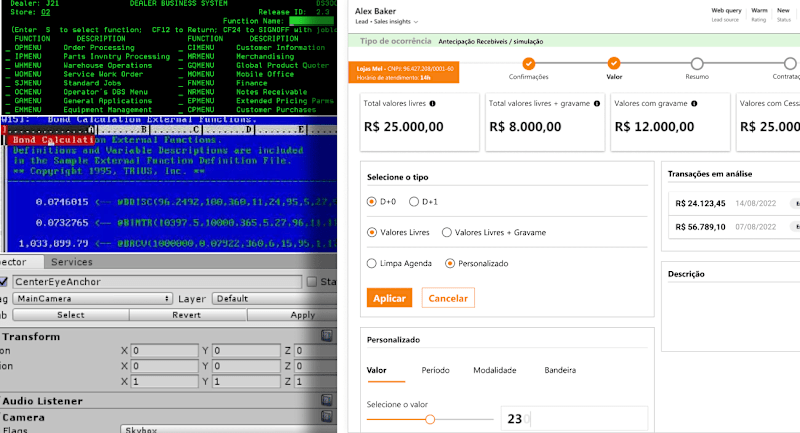This screenshot has height=433, width=800.
Task: Enable the Static checkbox in the inspector
Action: tap(312, 282)
